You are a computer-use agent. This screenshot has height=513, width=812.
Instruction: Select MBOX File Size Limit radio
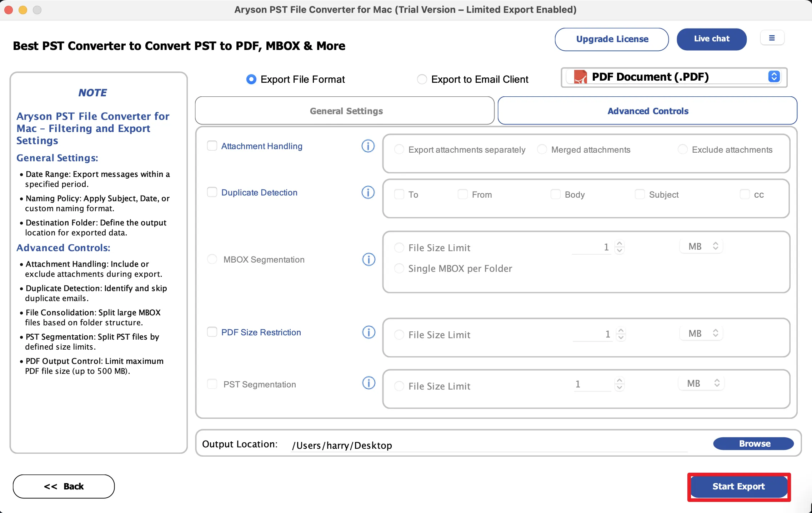pyautogui.click(x=399, y=248)
